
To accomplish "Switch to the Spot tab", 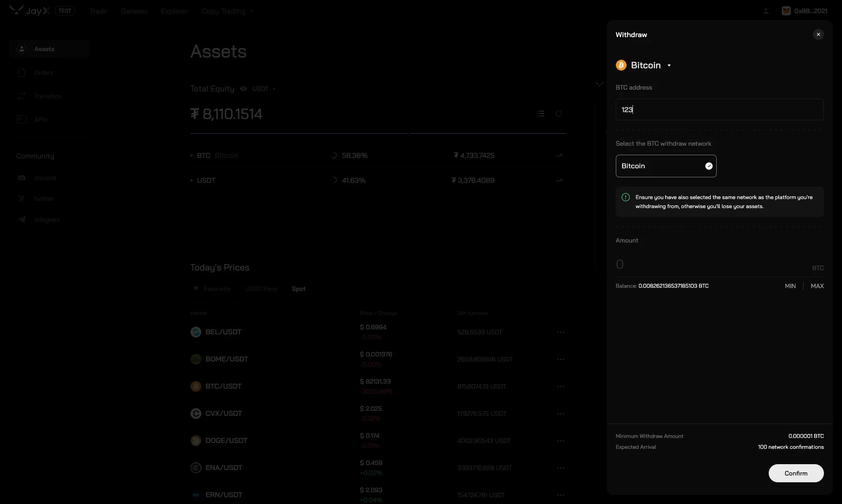I will click(299, 289).
